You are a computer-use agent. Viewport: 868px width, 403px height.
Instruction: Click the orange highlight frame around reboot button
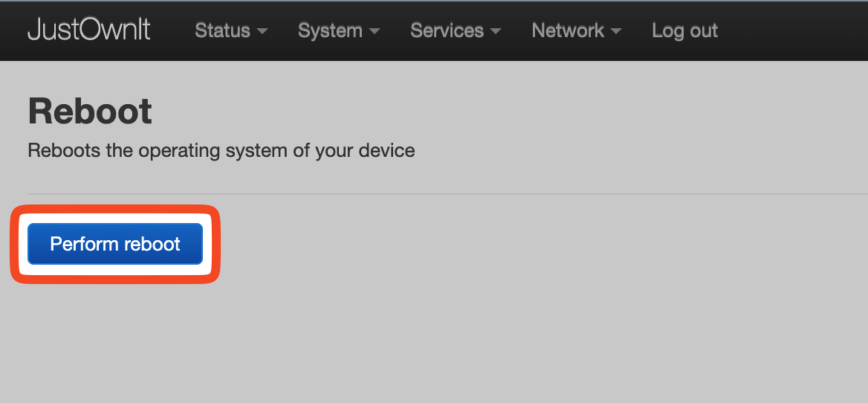pyautogui.click(x=115, y=209)
